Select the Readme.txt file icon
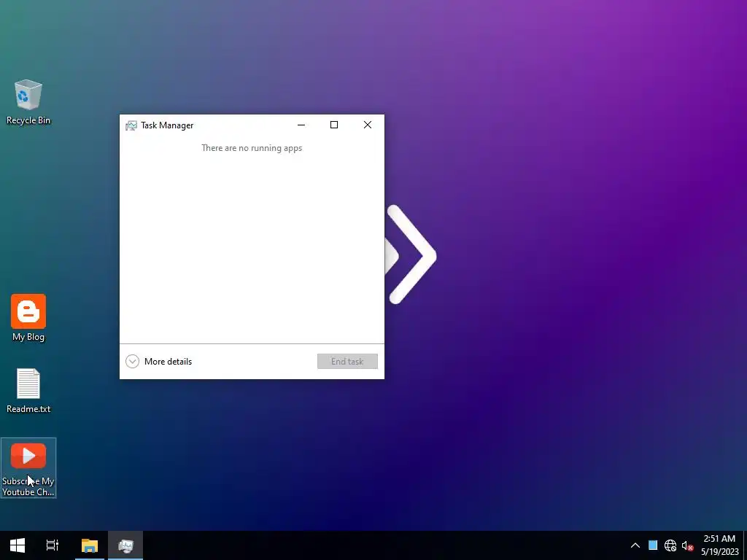 [x=28, y=390]
